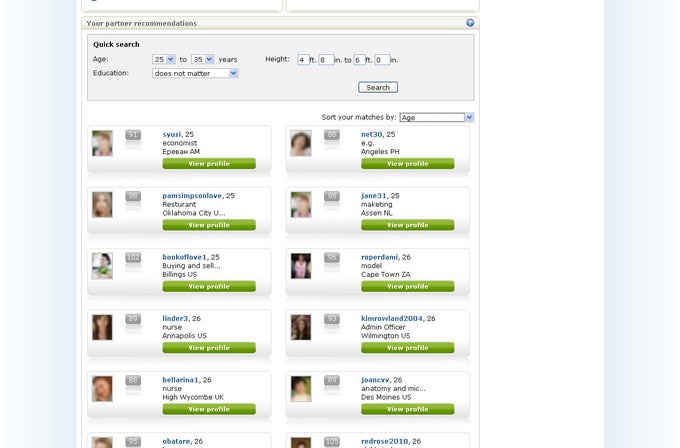Click the 'Oklahoma City U...' location text
680x448 pixels.
coord(194,213)
